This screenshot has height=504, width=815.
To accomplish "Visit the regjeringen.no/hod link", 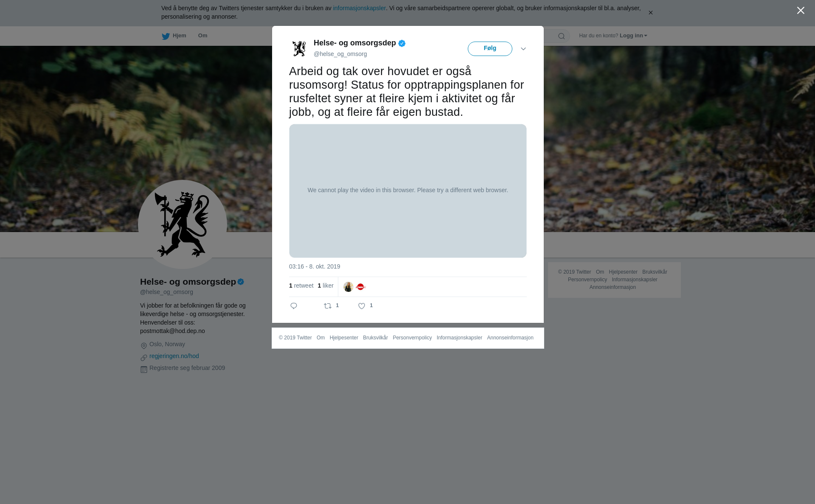I will click(174, 356).
